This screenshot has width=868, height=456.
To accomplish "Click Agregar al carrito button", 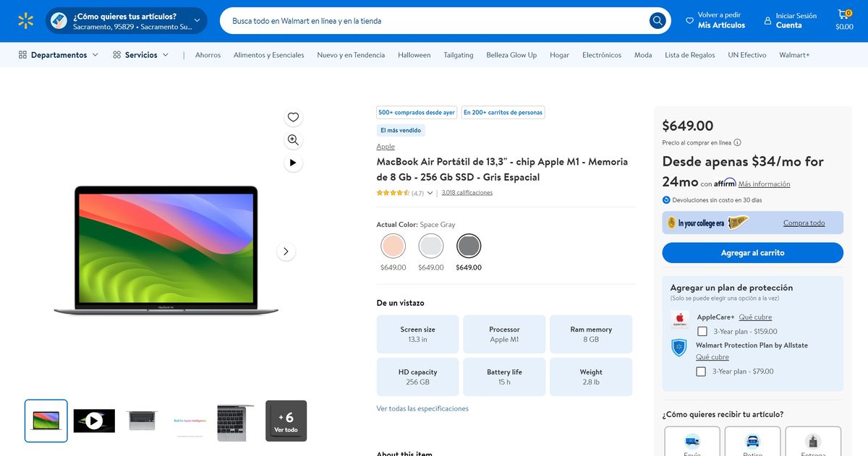I will (x=752, y=253).
